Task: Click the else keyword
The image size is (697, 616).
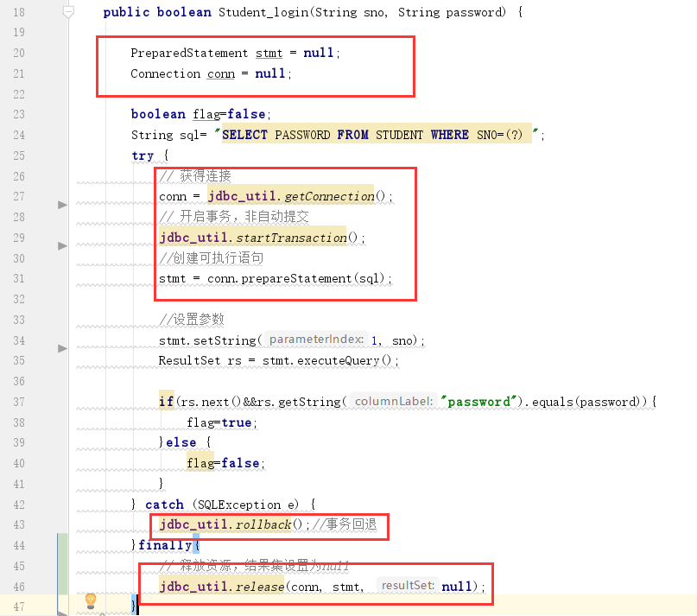Action: [x=181, y=443]
